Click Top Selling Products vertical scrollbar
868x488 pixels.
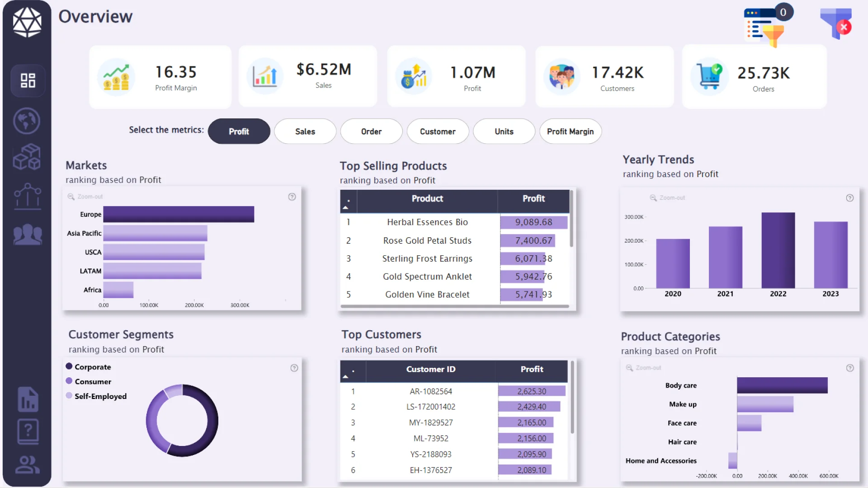click(571, 219)
